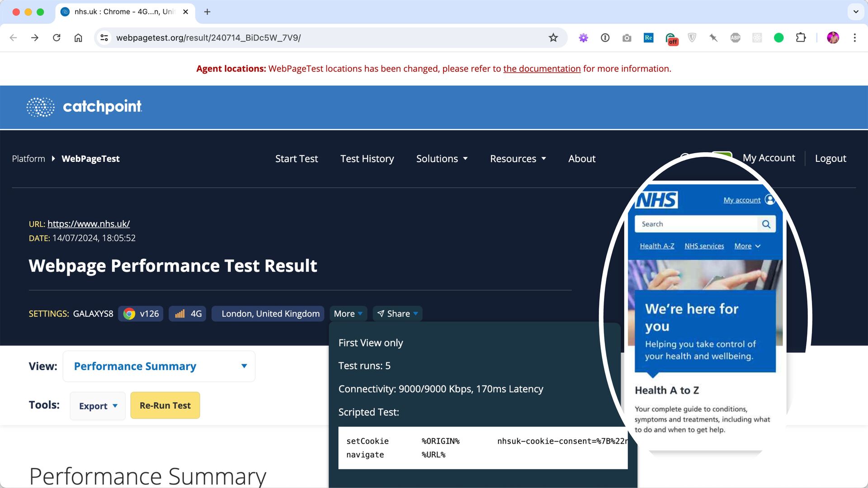The image size is (868, 488).
Task: Click the Platform breadcrumb
Action: (x=28, y=159)
